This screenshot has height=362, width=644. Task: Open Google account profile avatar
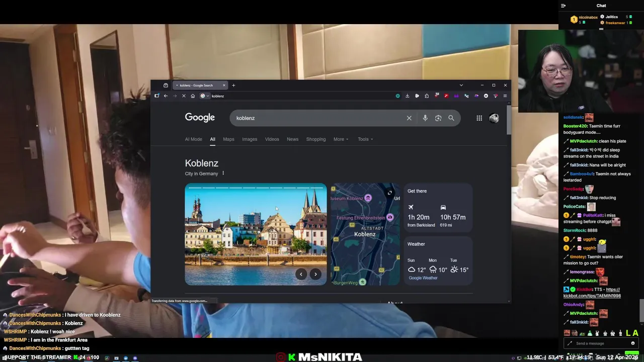coord(494,118)
